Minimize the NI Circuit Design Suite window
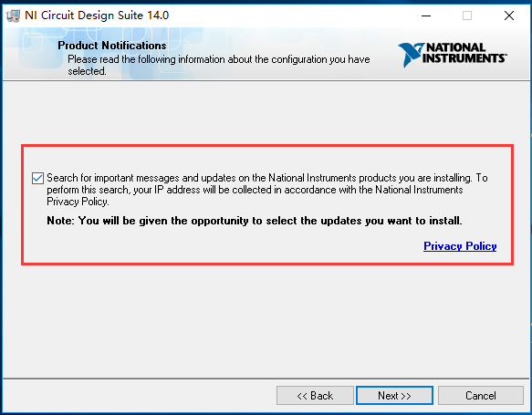This screenshot has height=415, width=532. pos(426,16)
